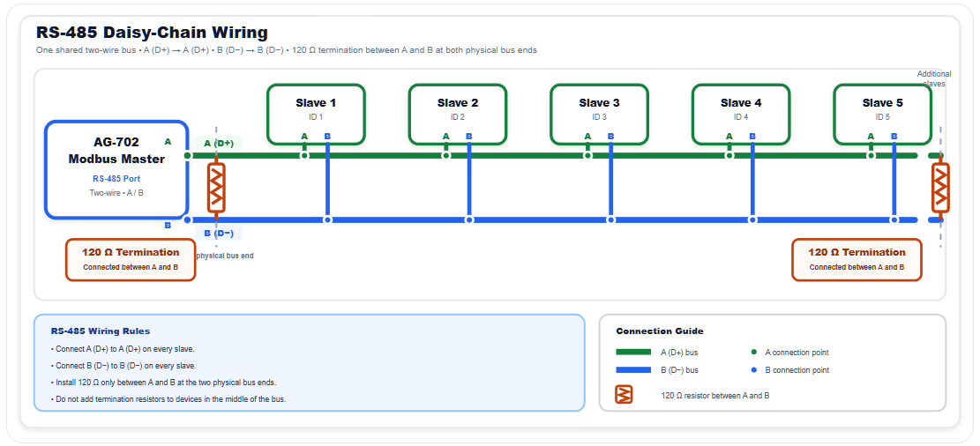The image size is (980, 446).
Task: Click the blue B connection point legend dot
Action: tap(752, 370)
